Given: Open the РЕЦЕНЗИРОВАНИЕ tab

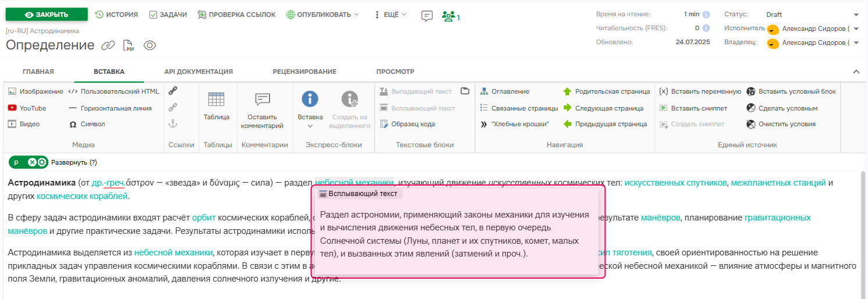Looking at the screenshot, I should 304,72.
